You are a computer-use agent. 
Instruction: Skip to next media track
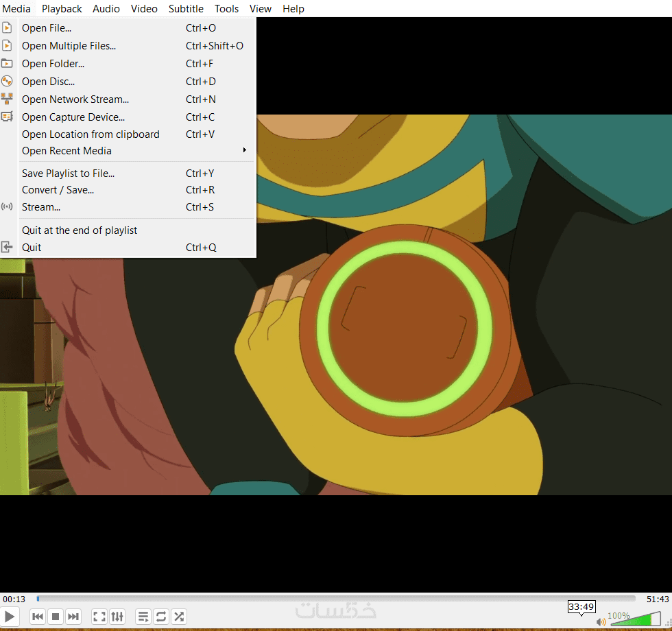(x=73, y=617)
